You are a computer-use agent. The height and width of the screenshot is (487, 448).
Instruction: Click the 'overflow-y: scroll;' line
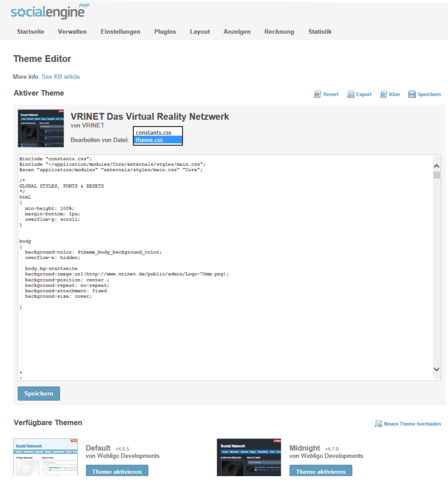point(52,219)
